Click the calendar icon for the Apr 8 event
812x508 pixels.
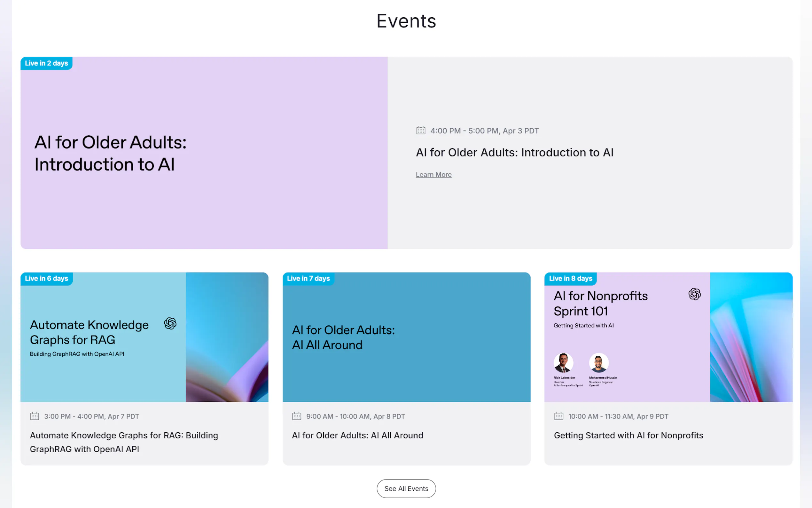point(296,416)
